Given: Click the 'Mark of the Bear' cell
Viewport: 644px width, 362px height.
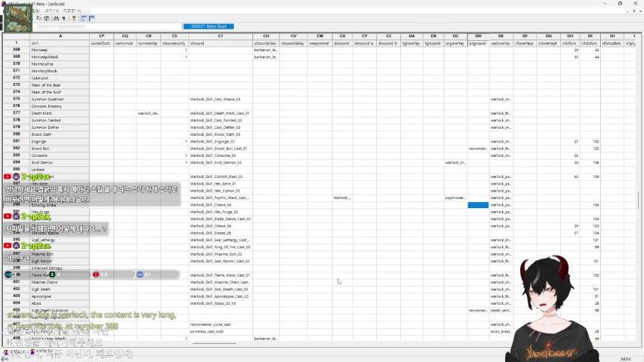Looking at the screenshot, I should click(60, 85).
